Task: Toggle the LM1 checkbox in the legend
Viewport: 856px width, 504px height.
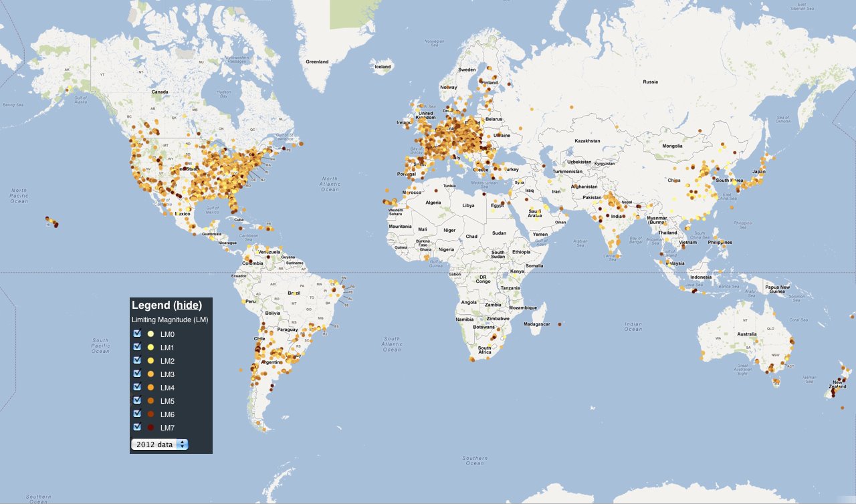Action: click(137, 347)
